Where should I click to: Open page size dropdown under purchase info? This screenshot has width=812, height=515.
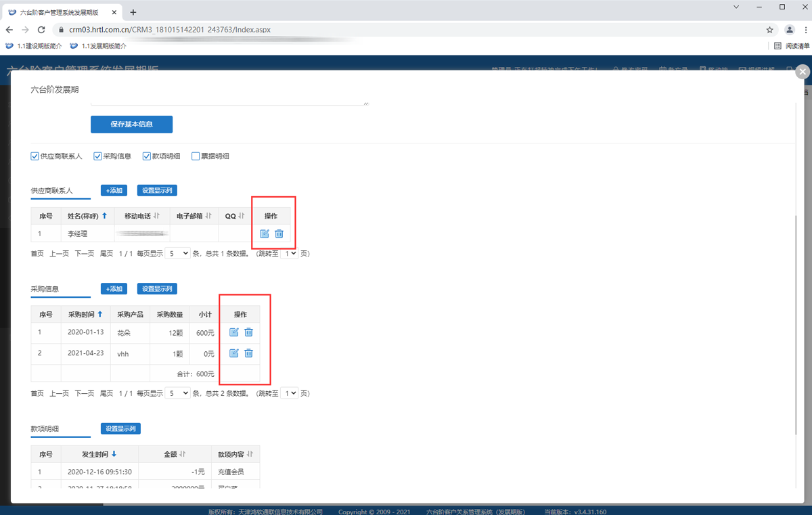click(177, 393)
